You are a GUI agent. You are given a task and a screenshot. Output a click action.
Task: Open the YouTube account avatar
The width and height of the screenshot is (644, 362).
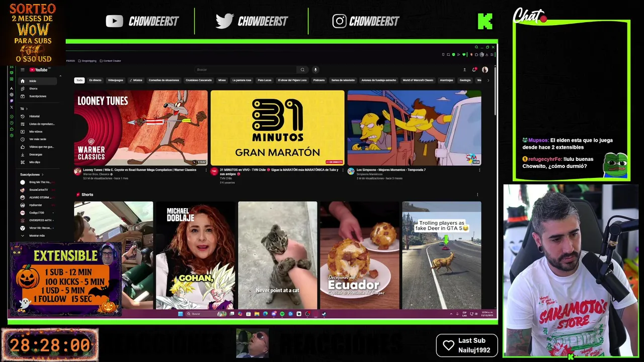(485, 70)
